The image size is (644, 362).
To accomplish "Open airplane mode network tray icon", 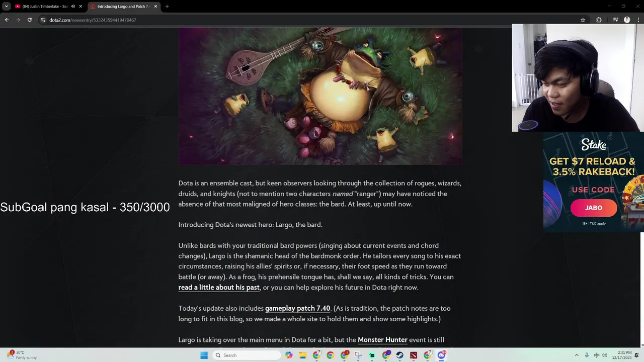I will click(x=596, y=355).
